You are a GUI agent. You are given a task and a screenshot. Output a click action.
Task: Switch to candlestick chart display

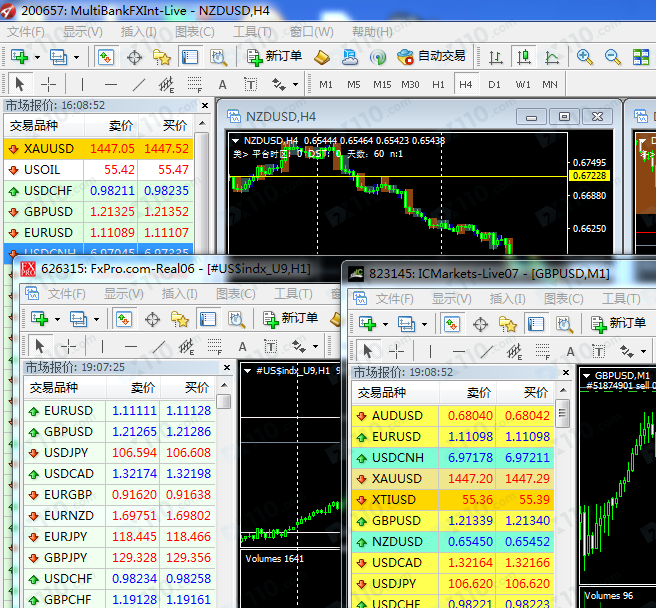[x=524, y=57]
